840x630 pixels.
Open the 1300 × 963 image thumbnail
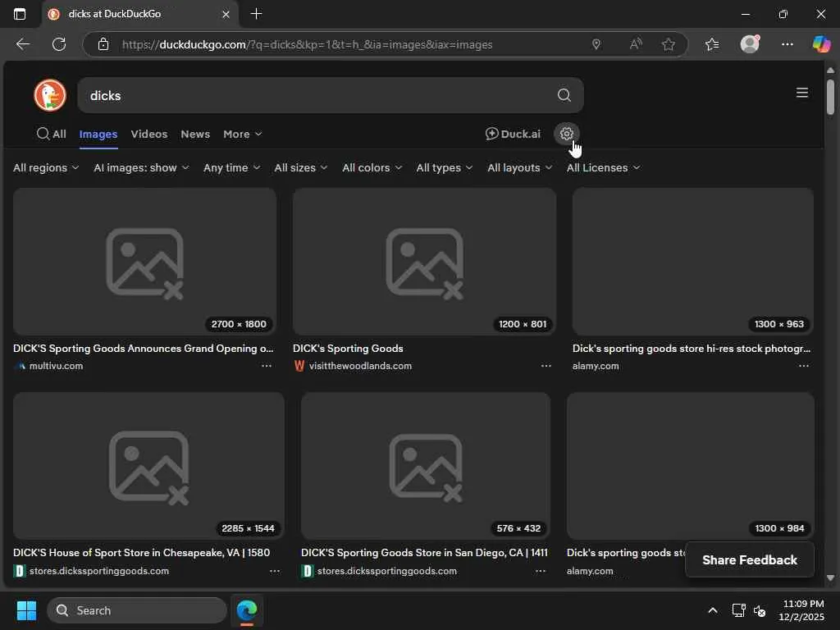(x=692, y=262)
